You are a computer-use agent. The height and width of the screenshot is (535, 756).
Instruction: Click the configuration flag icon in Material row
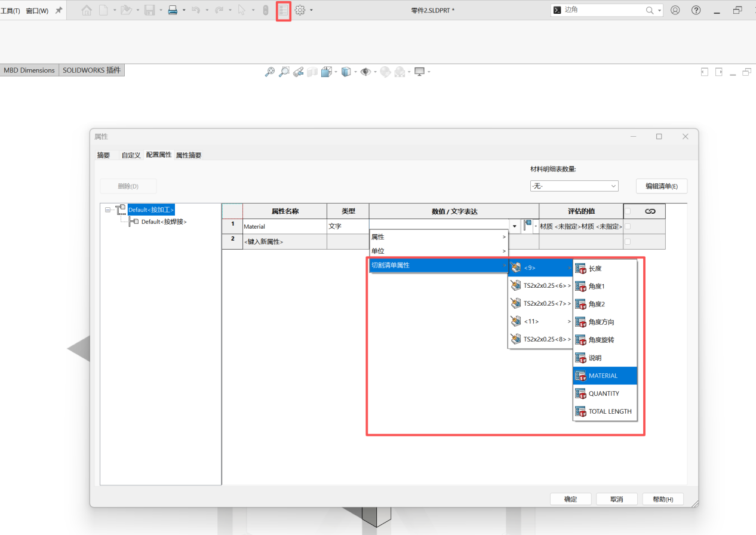tap(527, 226)
